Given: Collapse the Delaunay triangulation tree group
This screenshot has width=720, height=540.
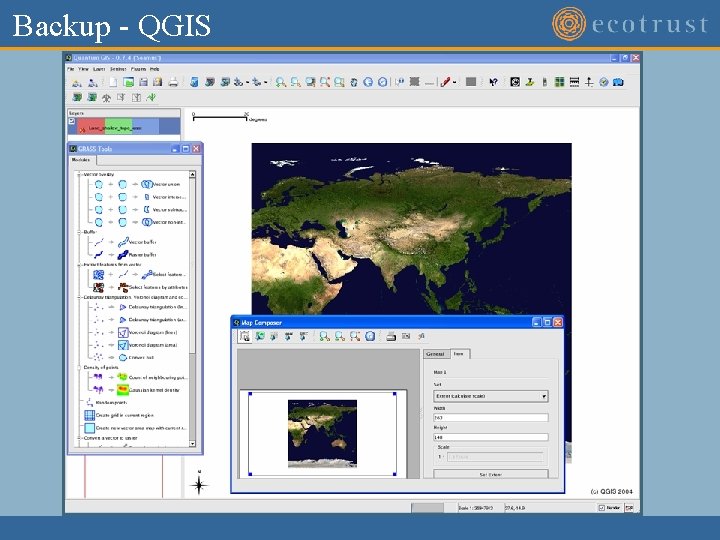Looking at the screenshot, I should 79,297.
